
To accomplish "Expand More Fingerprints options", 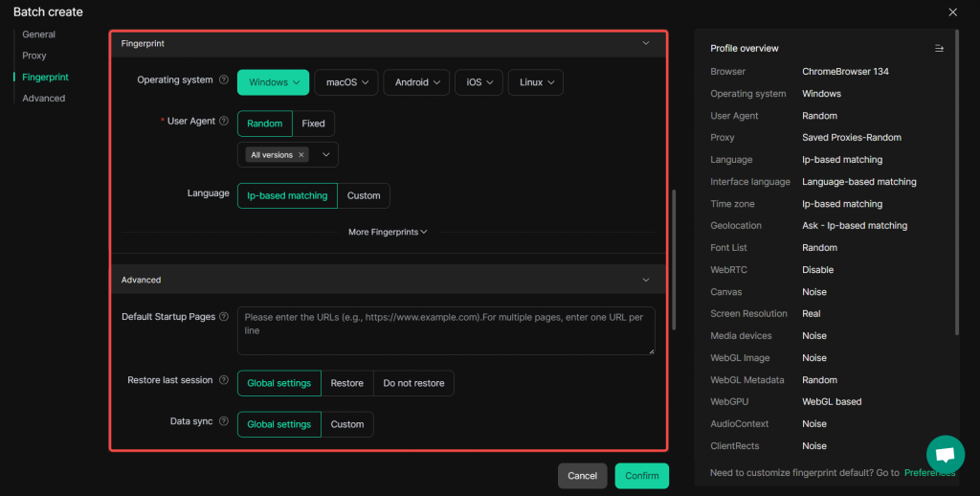I will tap(388, 232).
